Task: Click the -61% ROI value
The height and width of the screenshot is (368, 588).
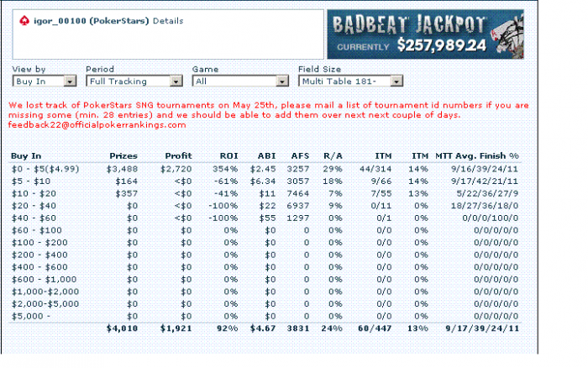Action: click(x=226, y=181)
